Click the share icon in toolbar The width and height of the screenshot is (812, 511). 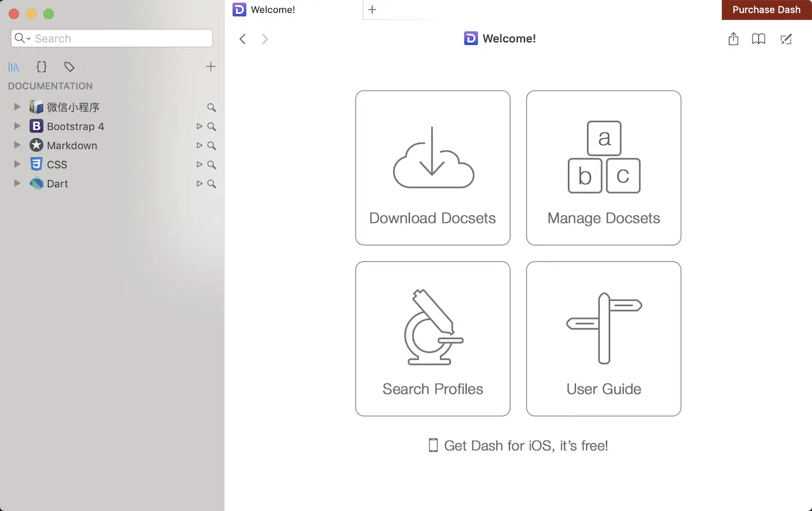pos(733,39)
